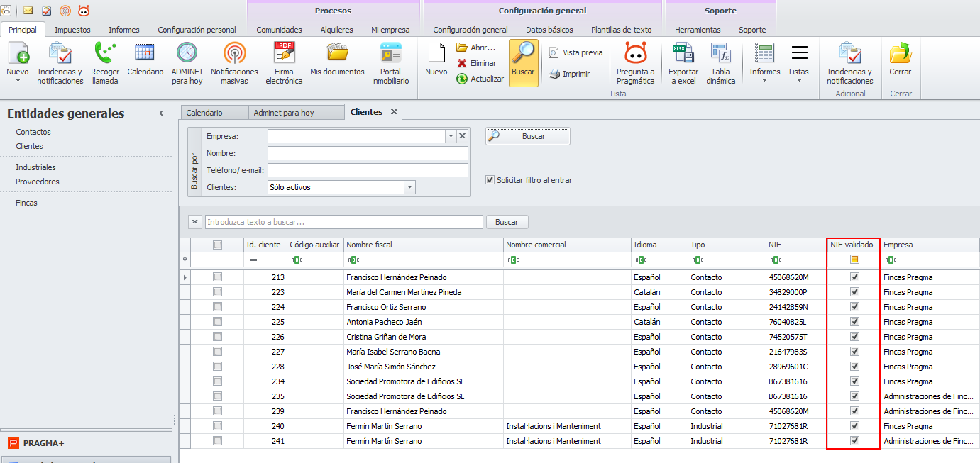Switch to the Adminet para hoy tab
This screenshot has width=980, height=463.
pos(284,113)
